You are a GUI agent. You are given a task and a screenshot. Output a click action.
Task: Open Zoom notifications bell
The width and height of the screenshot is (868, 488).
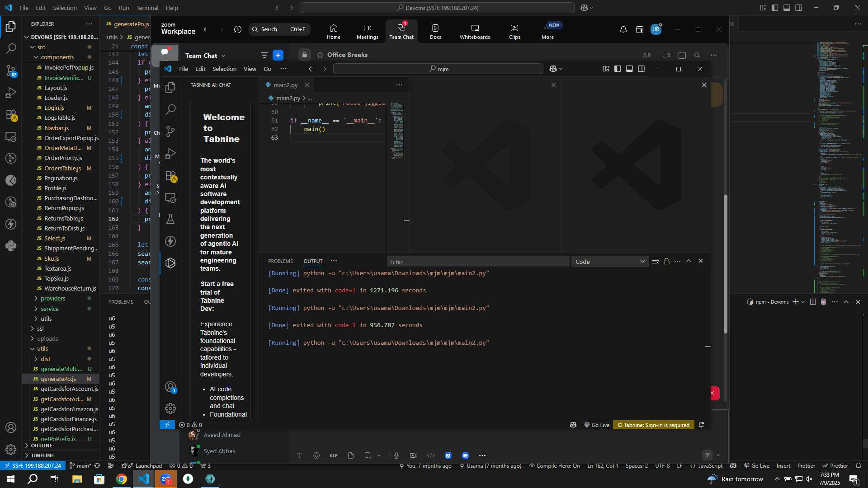pos(623,29)
